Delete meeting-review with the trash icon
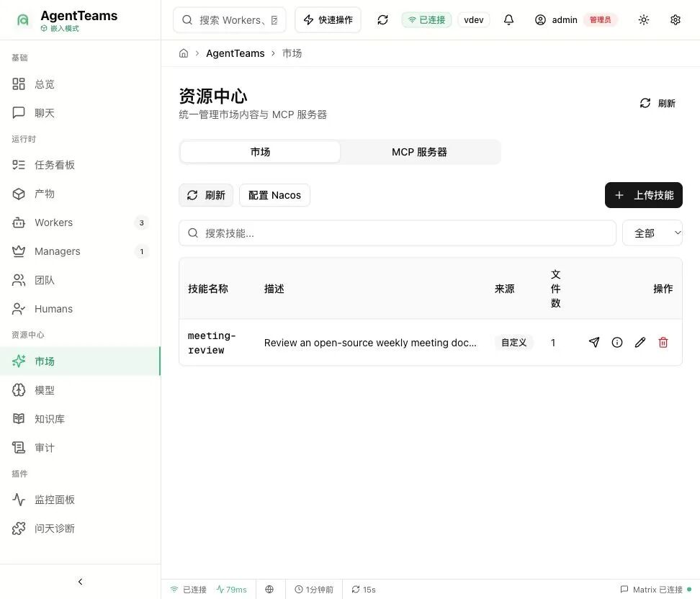The height and width of the screenshot is (599, 700). click(x=663, y=343)
